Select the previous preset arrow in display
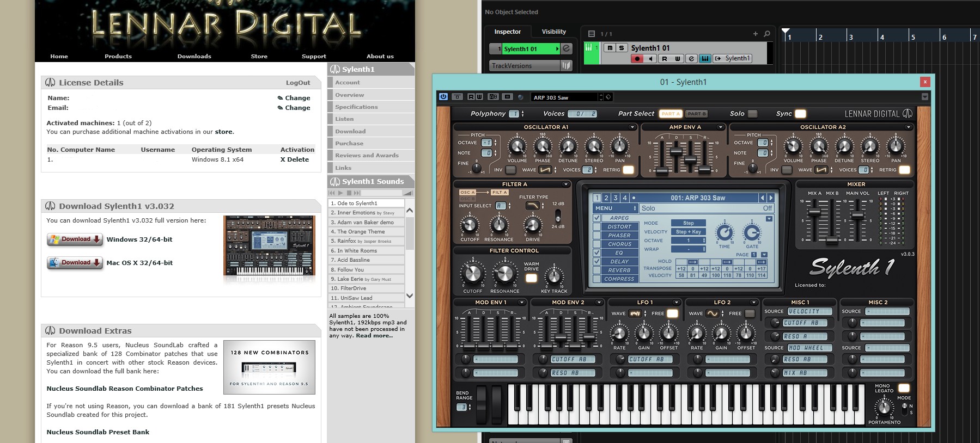The image size is (980, 443). pyautogui.click(x=763, y=198)
